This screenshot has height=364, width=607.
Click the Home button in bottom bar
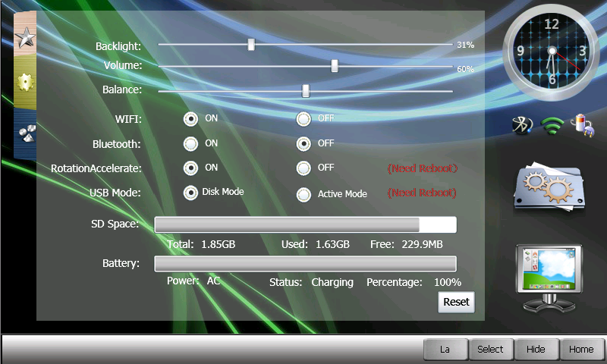[x=581, y=350]
